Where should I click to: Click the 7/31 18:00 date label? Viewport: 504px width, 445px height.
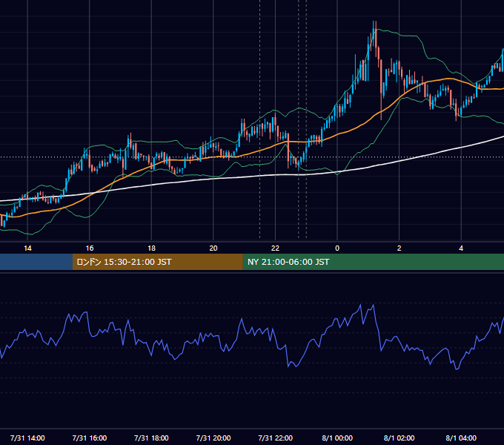coord(151,438)
